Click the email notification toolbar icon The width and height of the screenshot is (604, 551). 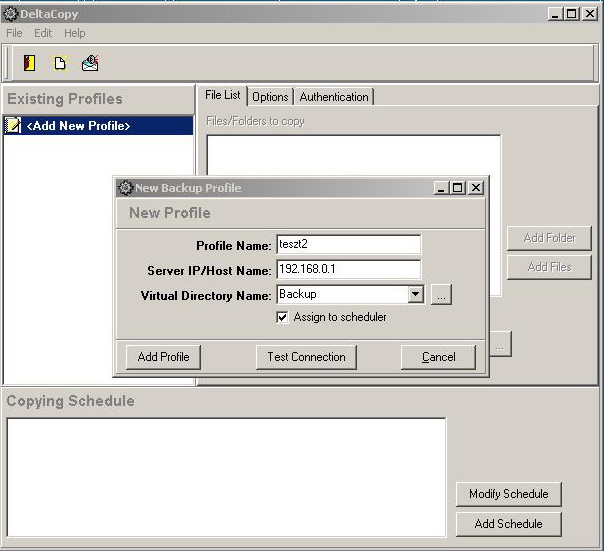coord(90,63)
